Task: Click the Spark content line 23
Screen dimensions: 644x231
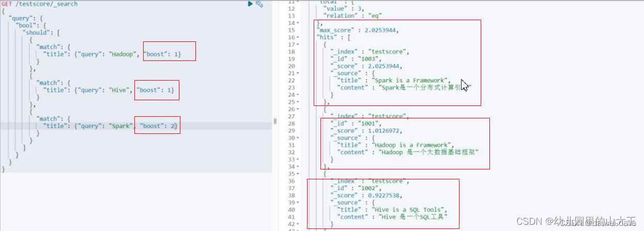Action: (x=404, y=88)
